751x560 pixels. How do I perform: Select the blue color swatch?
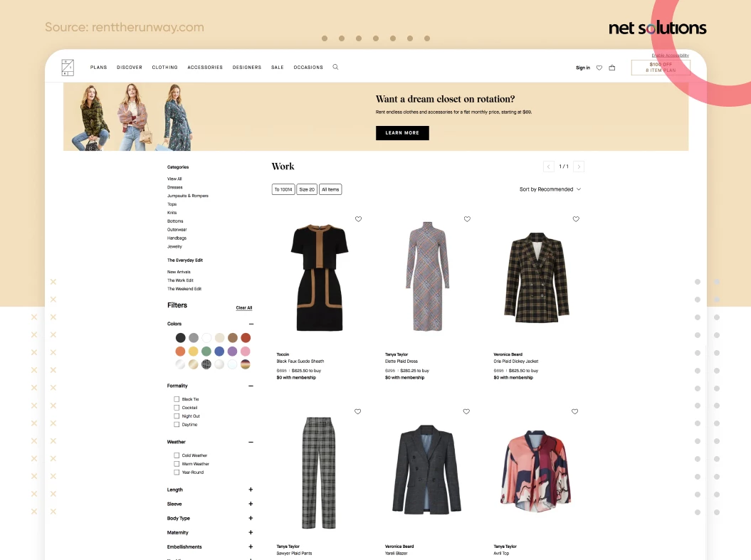point(219,352)
